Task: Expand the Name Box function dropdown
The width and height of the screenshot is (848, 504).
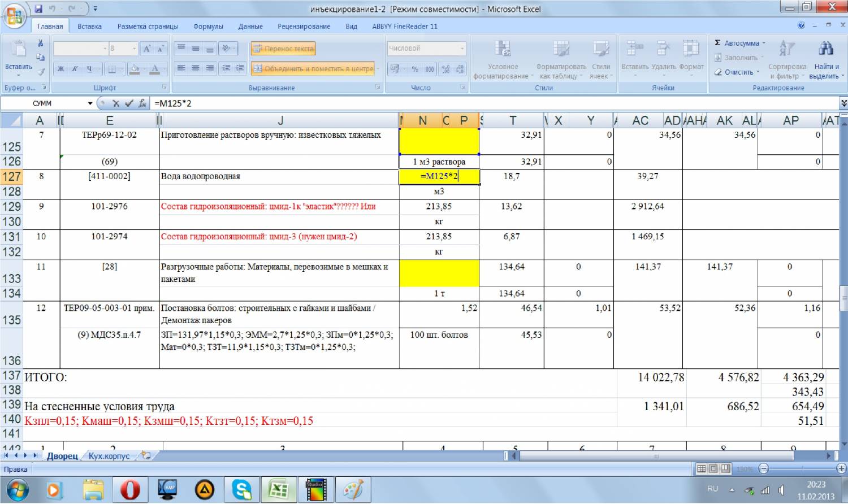Action: [x=90, y=103]
